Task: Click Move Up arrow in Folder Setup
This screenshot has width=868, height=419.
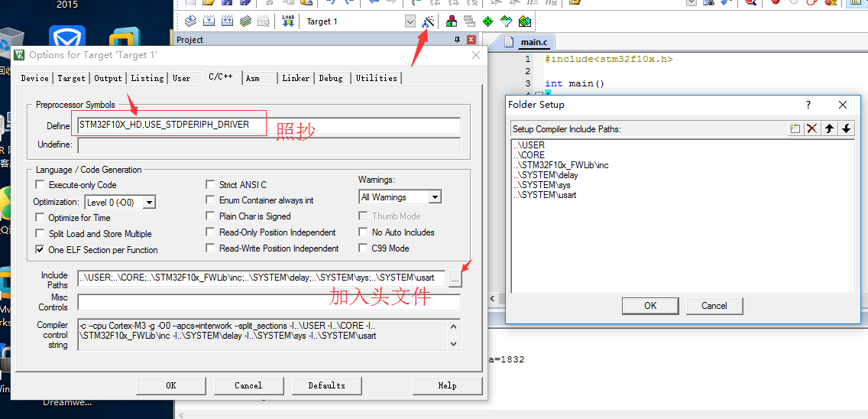Action: [829, 128]
